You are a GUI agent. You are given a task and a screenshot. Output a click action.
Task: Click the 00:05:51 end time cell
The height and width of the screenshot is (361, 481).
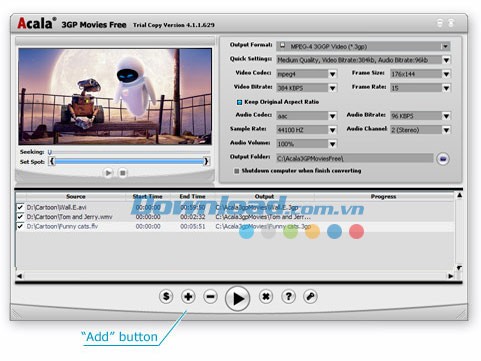pyautogui.click(x=192, y=226)
